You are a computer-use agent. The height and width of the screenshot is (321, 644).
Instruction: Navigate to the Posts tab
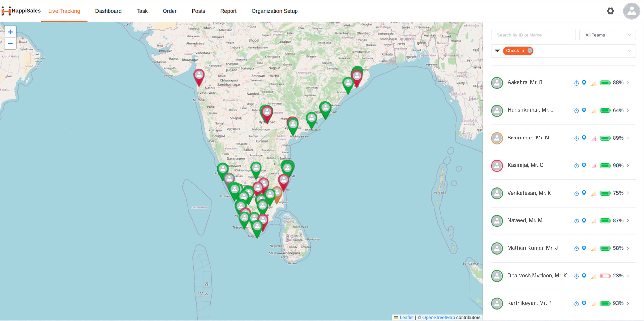pyautogui.click(x=198, y=11)
